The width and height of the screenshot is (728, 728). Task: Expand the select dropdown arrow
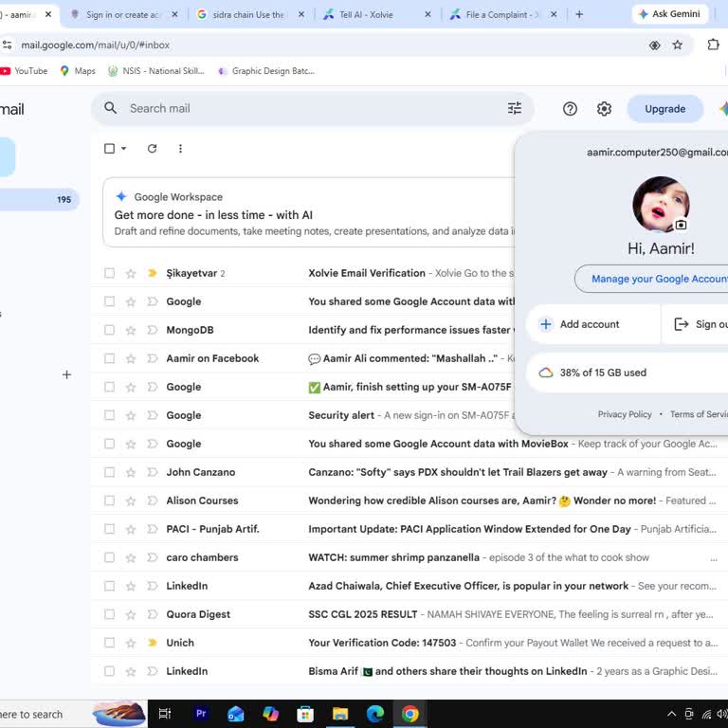point(123,149)
